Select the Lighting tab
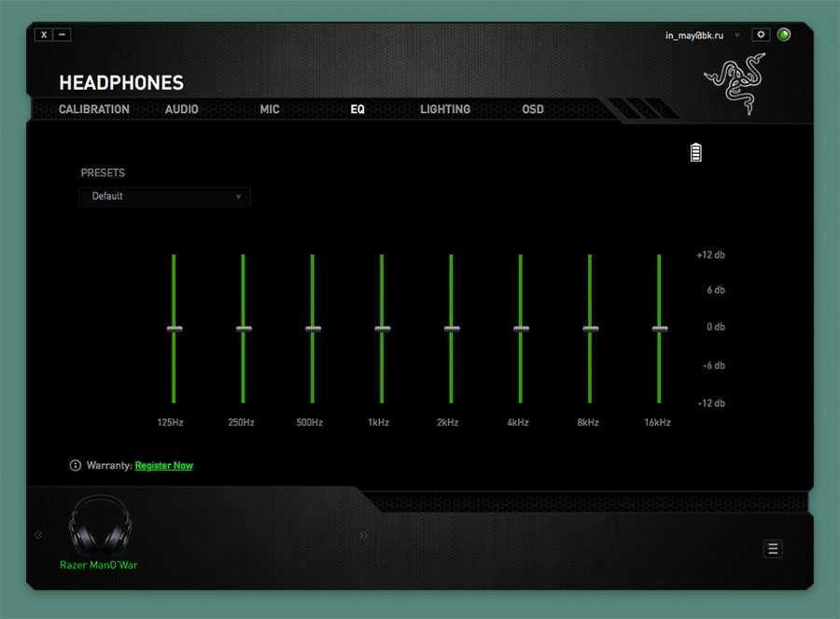 [445, 109]
